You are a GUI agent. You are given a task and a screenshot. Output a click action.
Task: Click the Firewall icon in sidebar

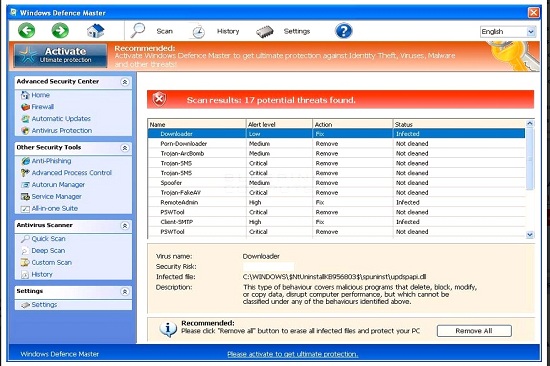coord(25,107)
